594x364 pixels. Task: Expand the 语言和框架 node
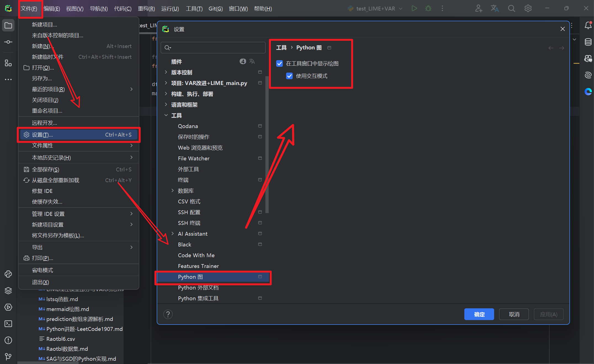[166, 105]
